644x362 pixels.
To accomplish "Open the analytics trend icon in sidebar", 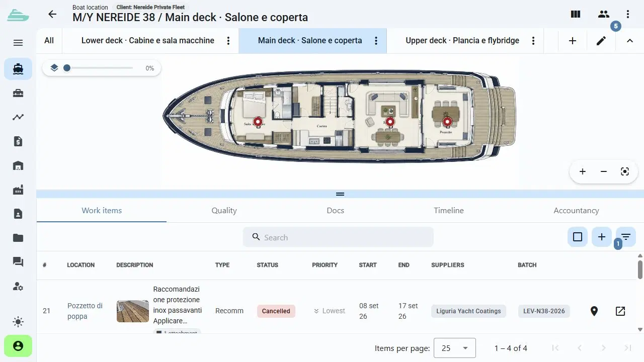I will [x=18, y=117].
